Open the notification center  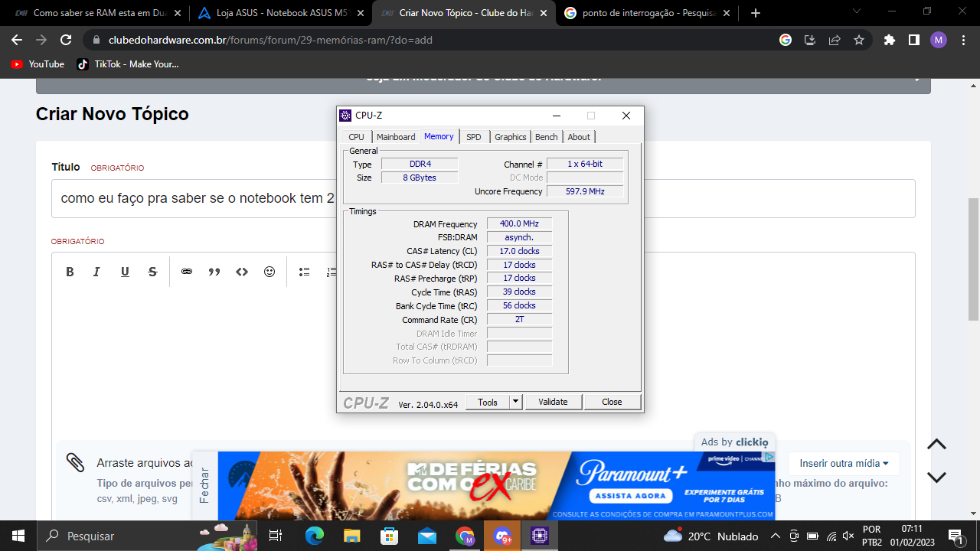click(955, 536)
